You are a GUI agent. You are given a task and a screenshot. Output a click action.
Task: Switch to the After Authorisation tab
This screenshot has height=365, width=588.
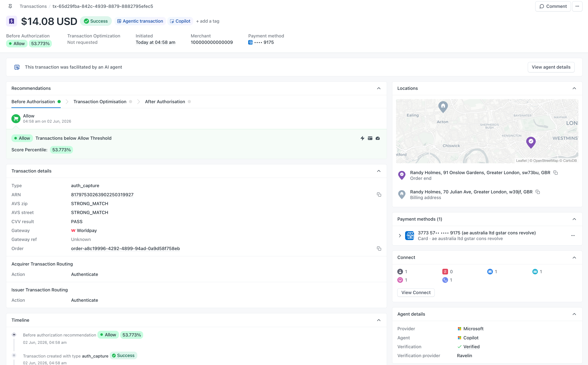168,102
